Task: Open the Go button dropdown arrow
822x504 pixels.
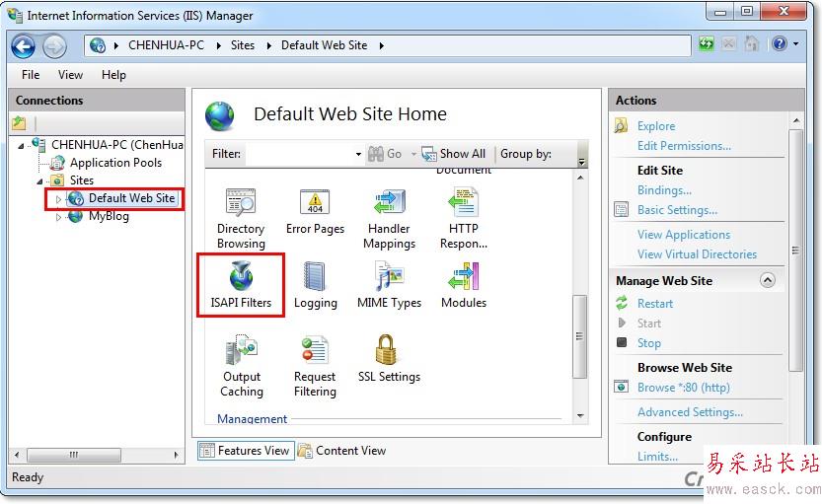Action: point(413,154)
